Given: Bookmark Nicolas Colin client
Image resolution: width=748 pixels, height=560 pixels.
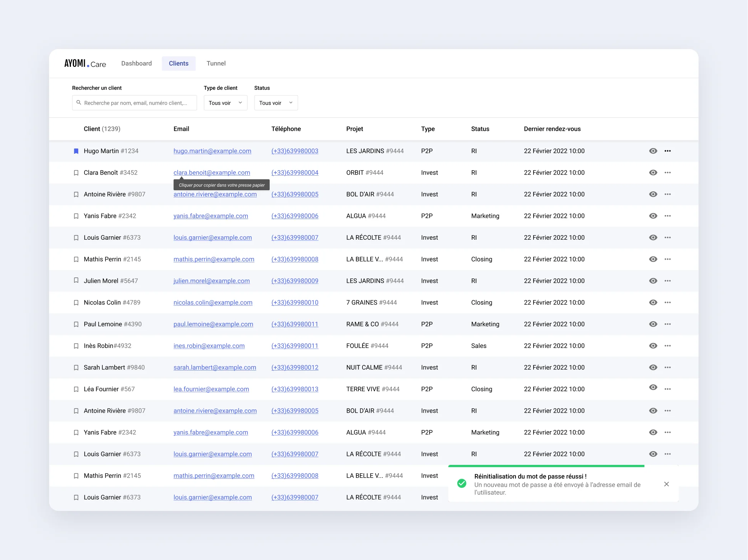Looking at the screenshot, I should (x=76, y=303).
